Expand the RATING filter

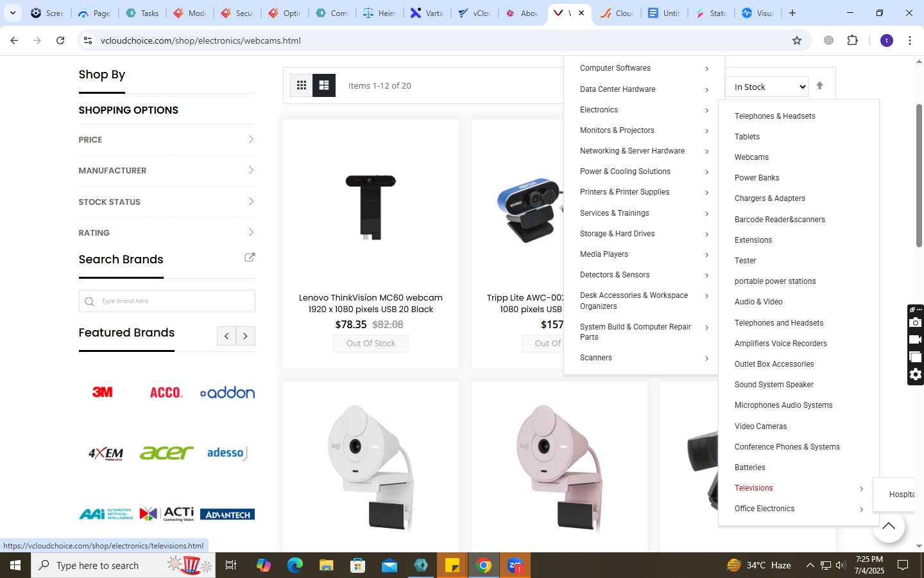tap(167, 232)
